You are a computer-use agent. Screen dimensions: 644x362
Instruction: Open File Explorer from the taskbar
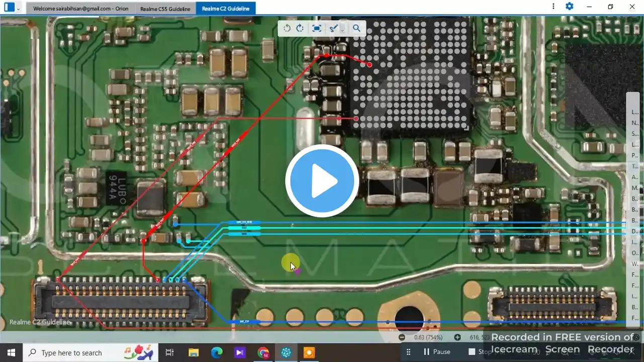[193, 352]
